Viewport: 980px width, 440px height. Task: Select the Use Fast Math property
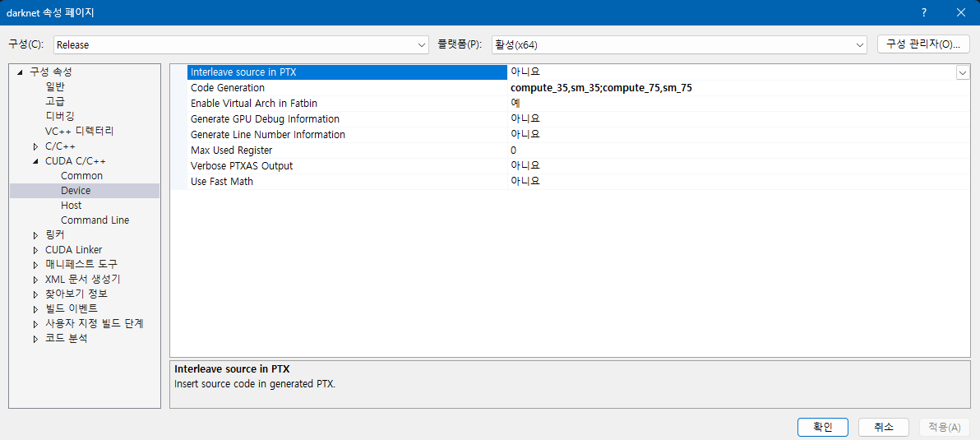click(347, 181)
